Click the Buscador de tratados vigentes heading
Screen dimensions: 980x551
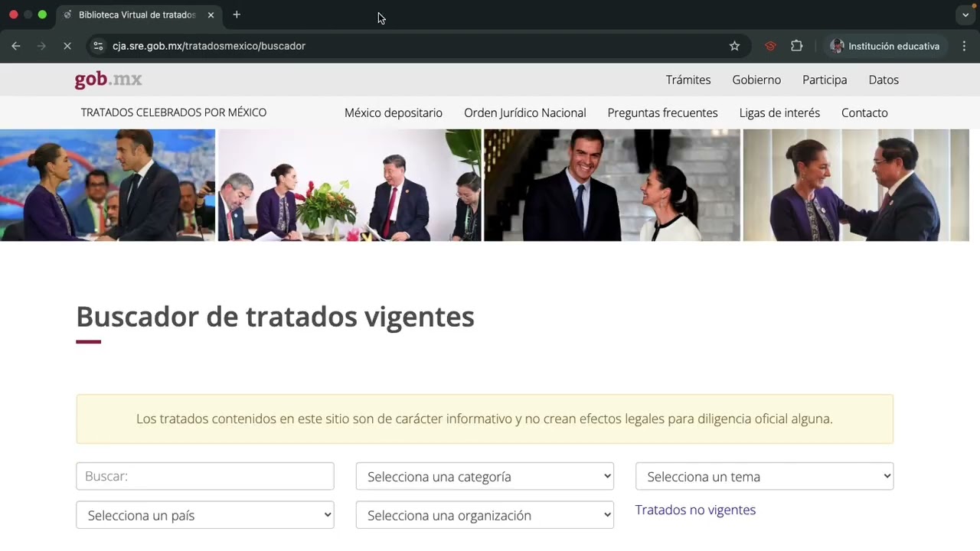tap(275, 316)
